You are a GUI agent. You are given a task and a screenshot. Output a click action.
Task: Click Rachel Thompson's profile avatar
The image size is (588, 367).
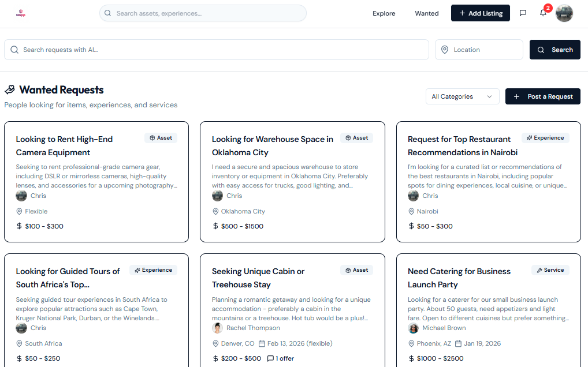[x=217, y=328]
